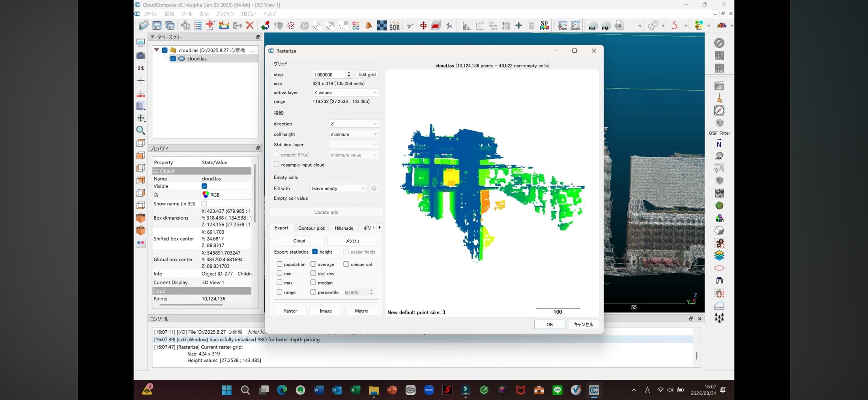Click the Kd tree compute icon
Screen dimensions: 868x400
592,26
